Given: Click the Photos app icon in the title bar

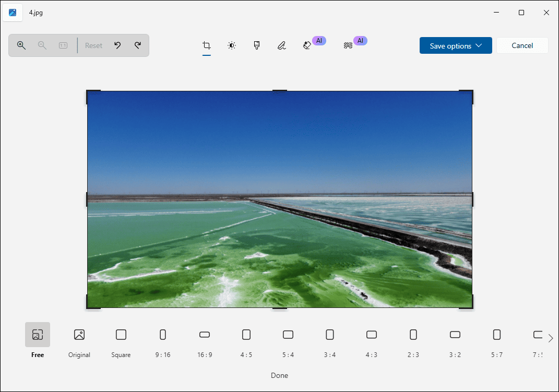Looking at the screenshot, I should click(x=13, y=12).
